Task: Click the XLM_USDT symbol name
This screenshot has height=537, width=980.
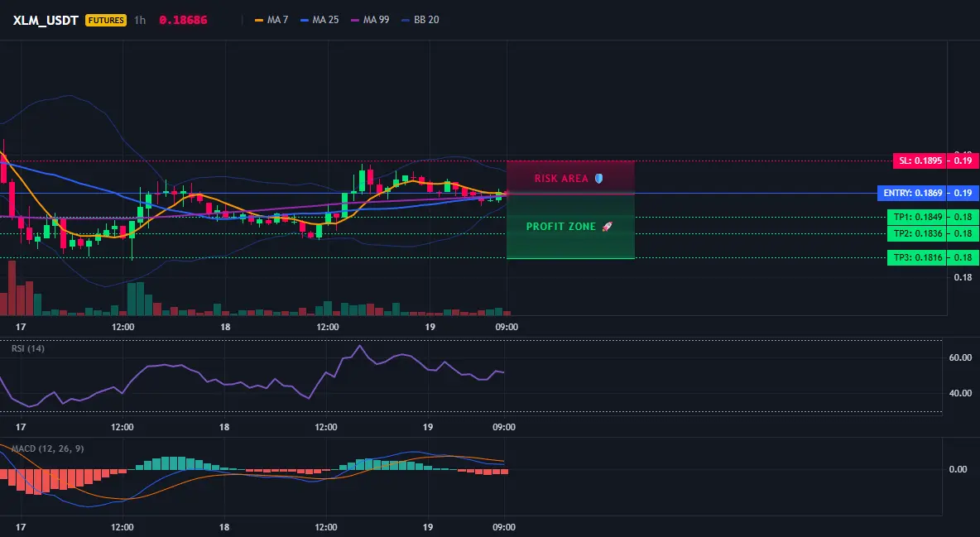Action: pos(46,20)
